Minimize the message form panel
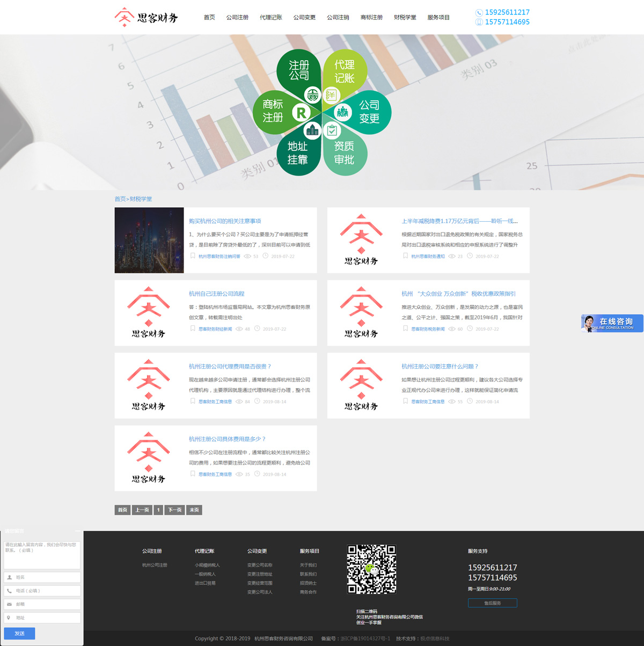Screen dimensions: 644x646 click(x=78, y=531)
